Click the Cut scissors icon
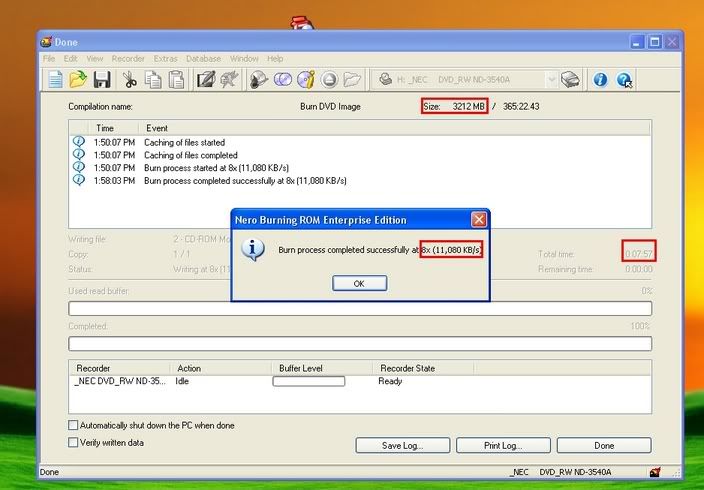 pos(130,80)
